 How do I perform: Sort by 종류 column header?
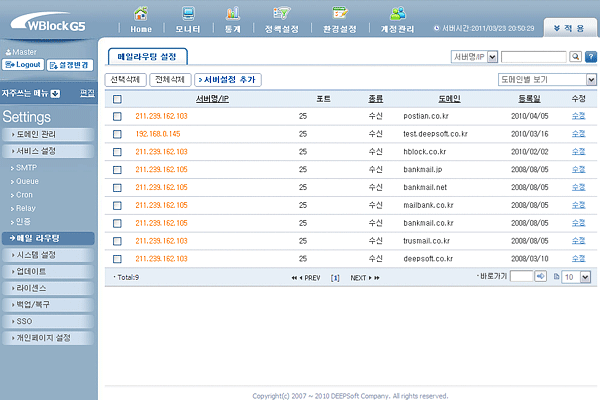[x=375, y=99]
